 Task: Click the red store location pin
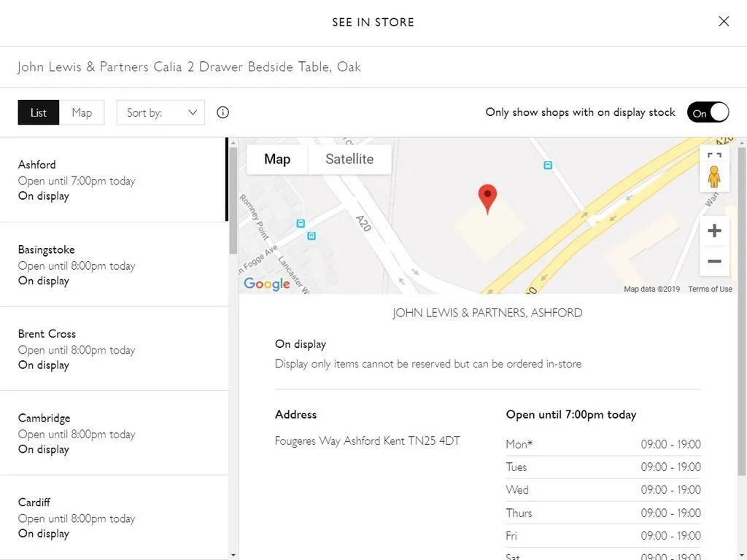[x=487, y=199]
